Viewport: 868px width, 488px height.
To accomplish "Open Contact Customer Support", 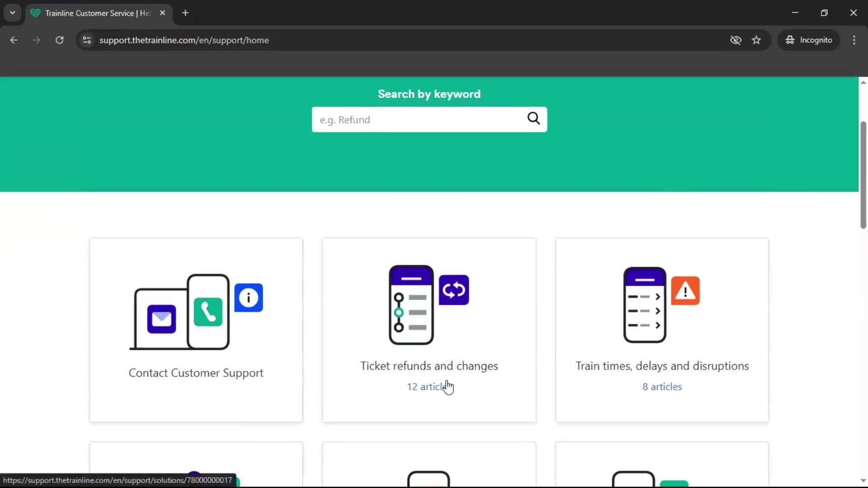I will [x=196, y=372].
